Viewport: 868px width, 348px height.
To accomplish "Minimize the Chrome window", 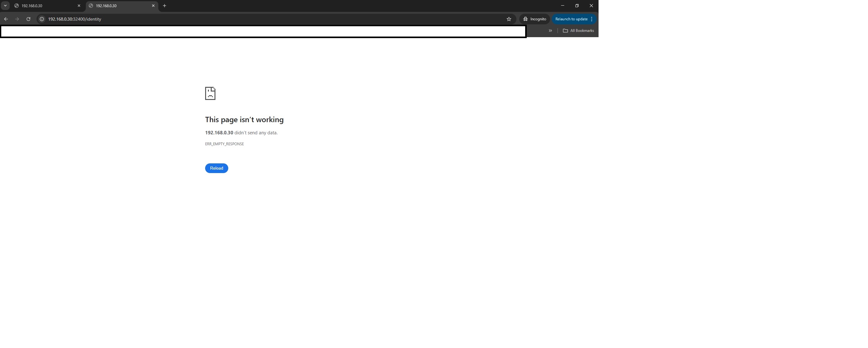I will click(x=562, y=6).
